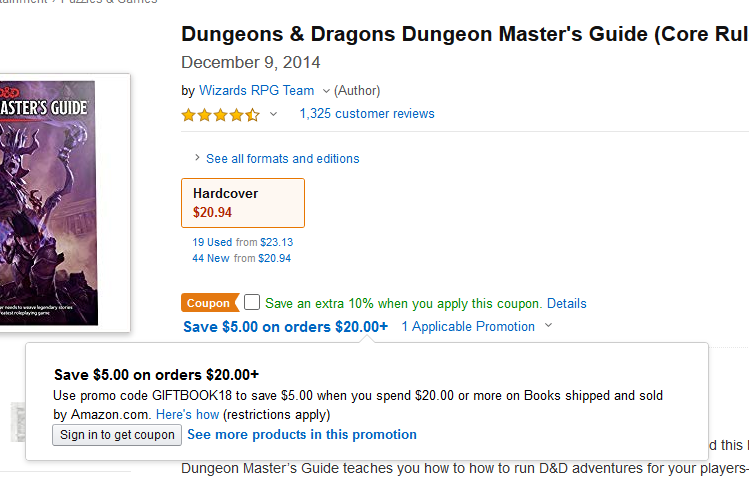This screenshot has height=479, width=749.
Task: Open the Wizards RPG Team author page
Action: tap(256, 90)
